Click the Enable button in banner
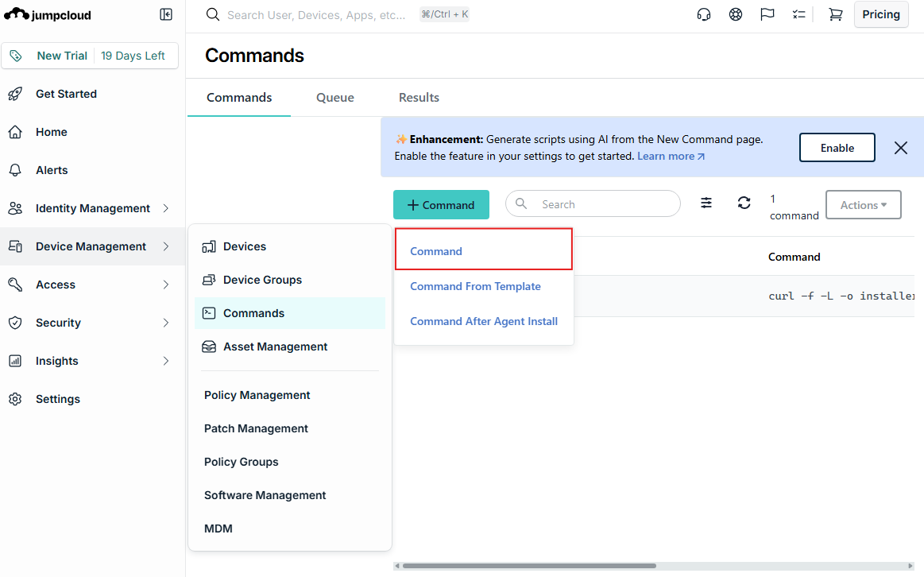Viewport: 924px width, 577px height. 837,147
